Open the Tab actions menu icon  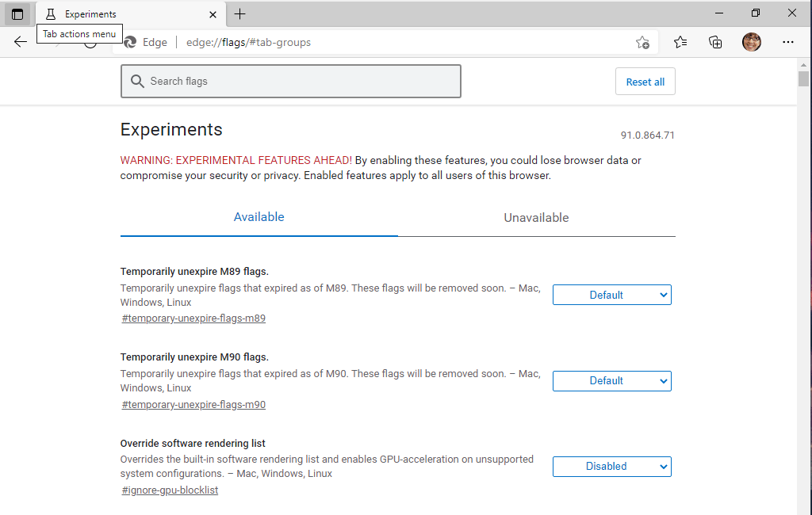pos(17,14)
